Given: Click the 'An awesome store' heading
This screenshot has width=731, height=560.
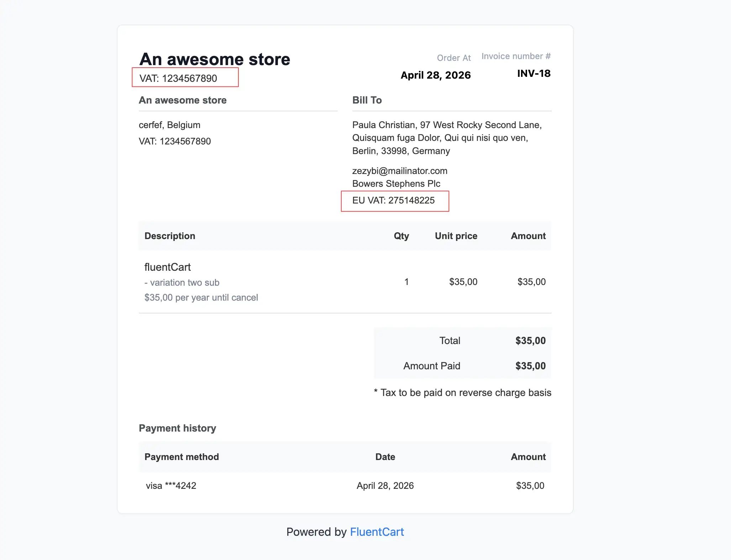Looking at the screenshot, I should click(215, 59).
